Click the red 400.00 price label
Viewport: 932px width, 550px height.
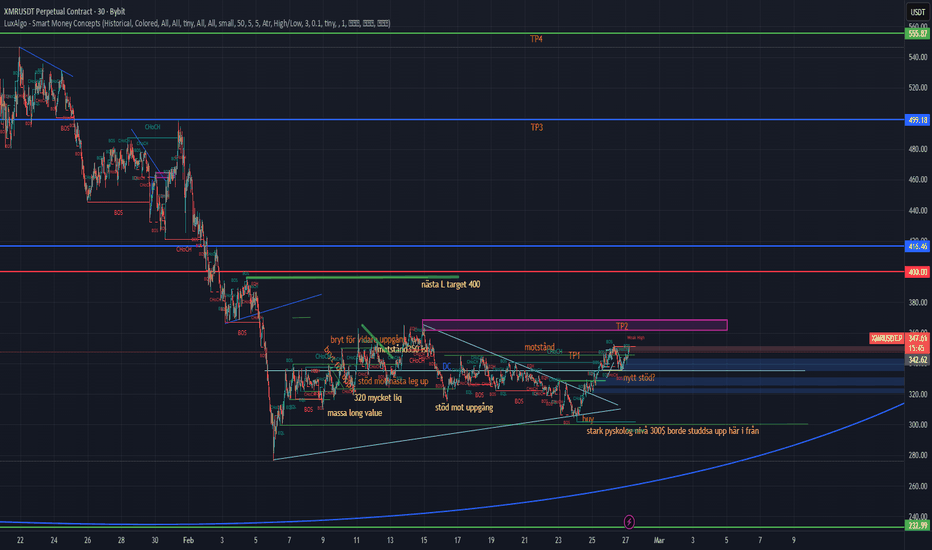point(917,271)
